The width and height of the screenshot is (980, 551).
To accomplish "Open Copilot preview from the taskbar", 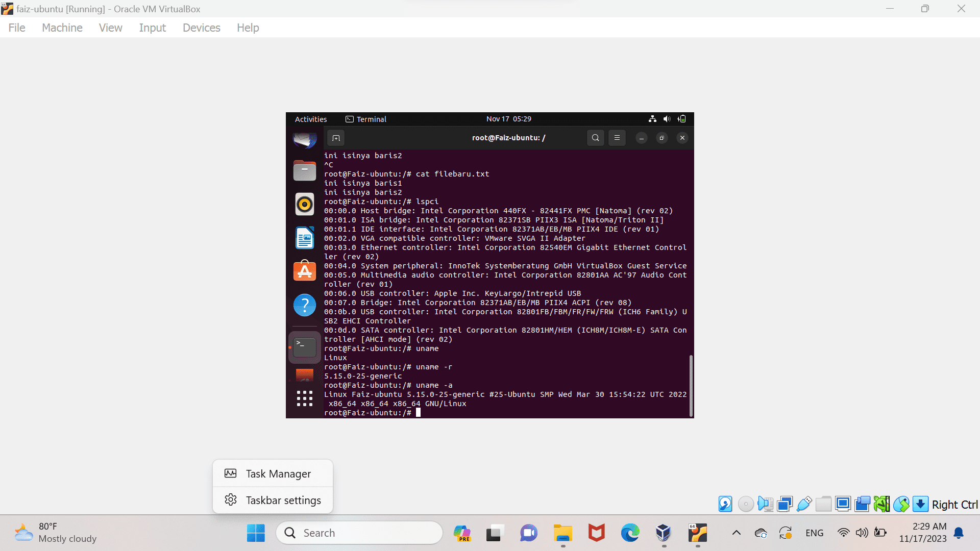I will pyautogui.click(x=462, y=533).
